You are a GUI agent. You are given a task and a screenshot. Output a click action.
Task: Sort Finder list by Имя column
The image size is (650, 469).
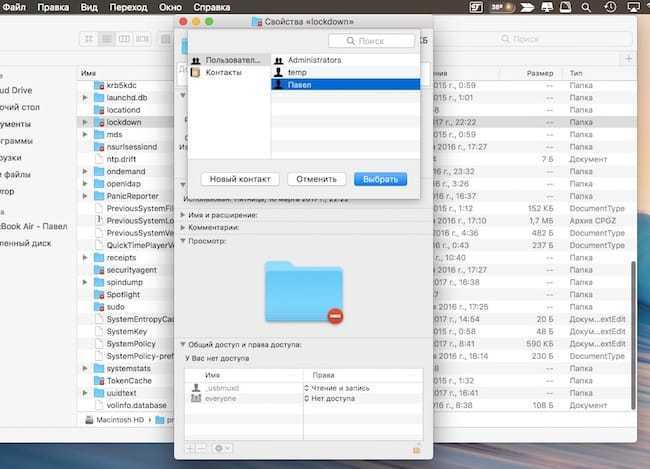88,73
